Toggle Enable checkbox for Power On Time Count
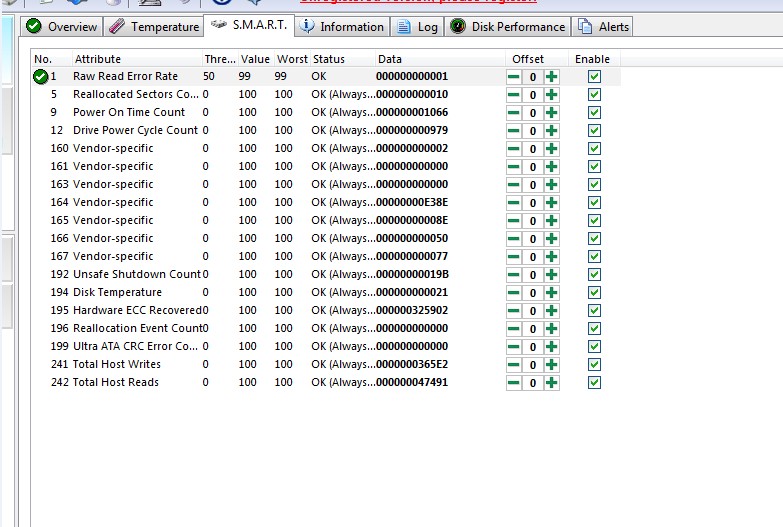Image resolution: width=783 pixels, height=527 pixels. tap(594, 112)
